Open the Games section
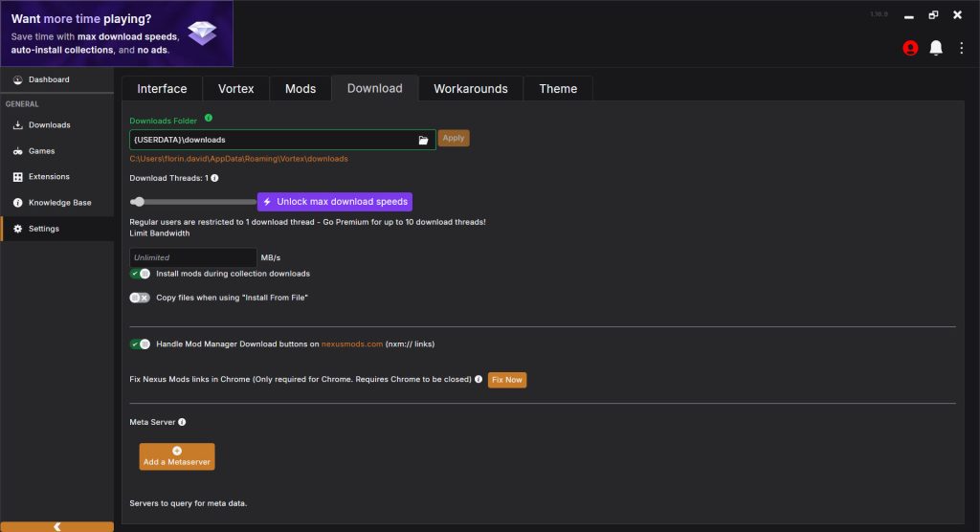The image size is (980, 532). pos(56,151)
